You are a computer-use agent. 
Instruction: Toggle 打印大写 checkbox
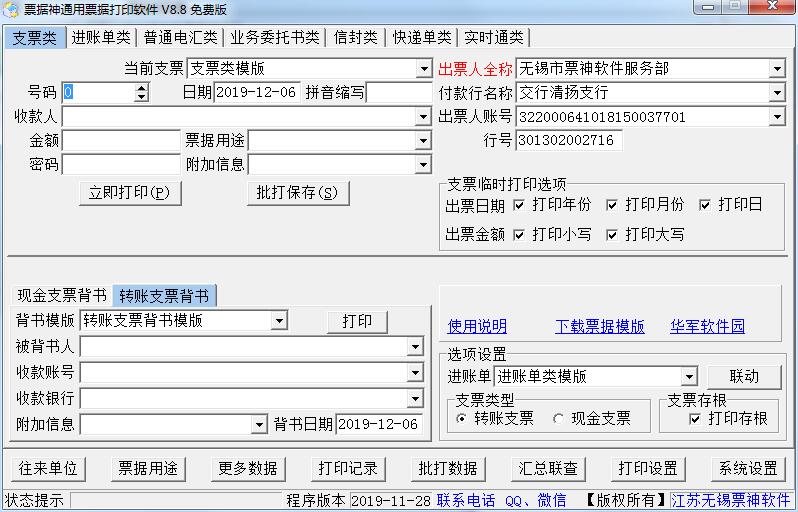(x=612, y=235)
